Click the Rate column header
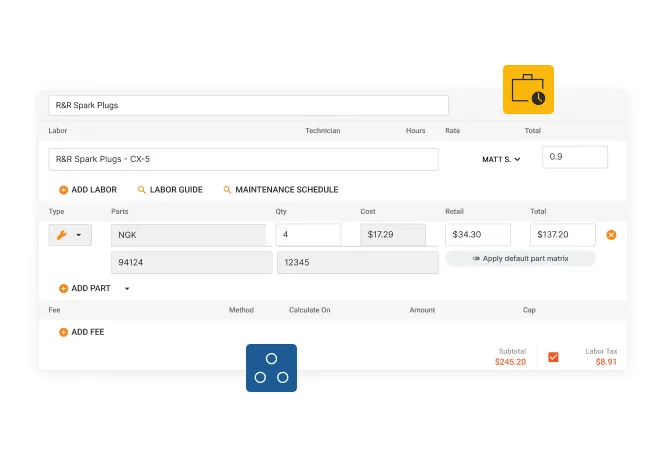Screen dimensions: 667x458 (453, 131)
